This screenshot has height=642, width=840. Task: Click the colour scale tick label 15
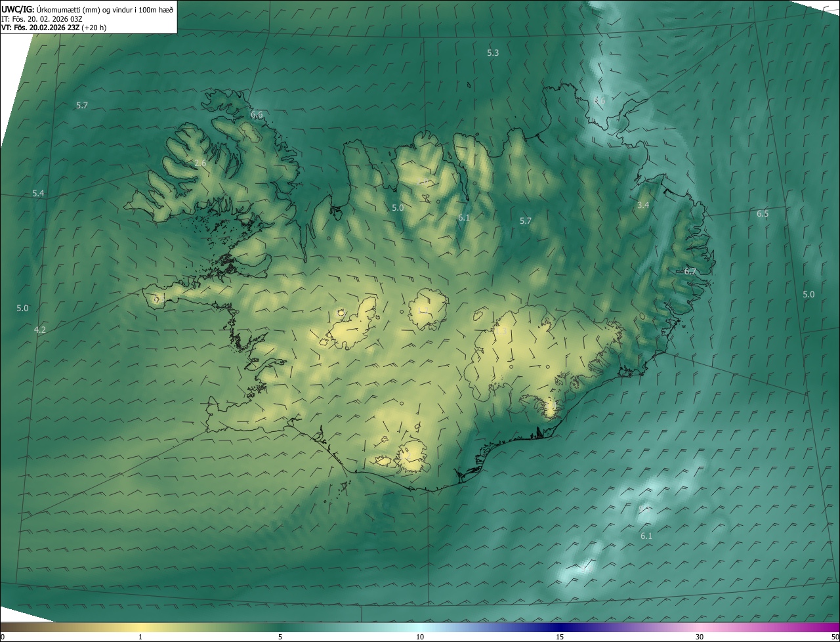point(560,637)
